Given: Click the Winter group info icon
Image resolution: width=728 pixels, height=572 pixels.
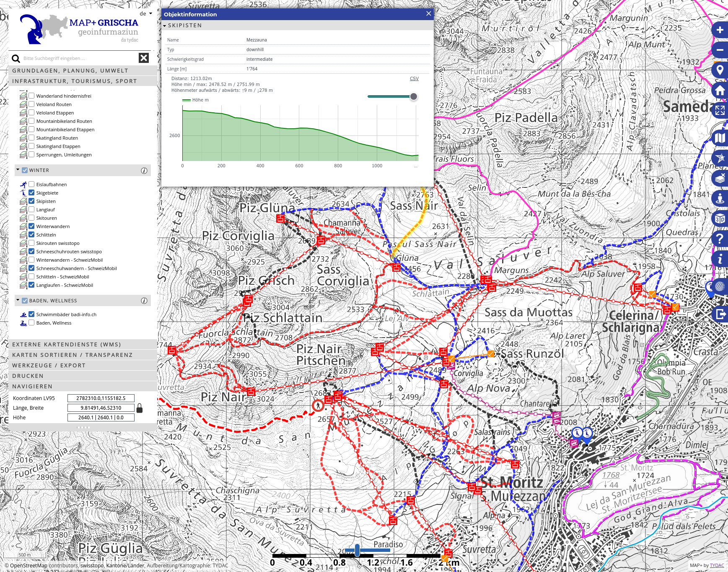Looking at the screenshot, I should pyautogui.click(x=144, y=171).
